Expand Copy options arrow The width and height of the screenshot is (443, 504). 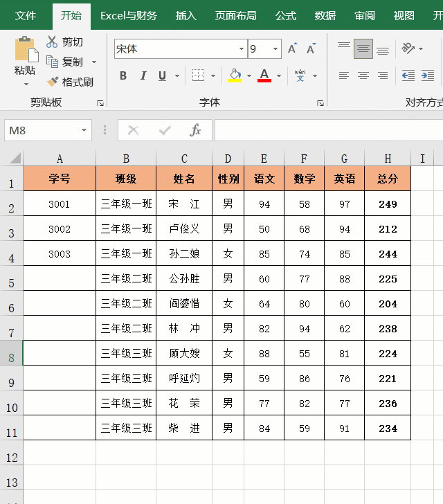pos(94,62)
